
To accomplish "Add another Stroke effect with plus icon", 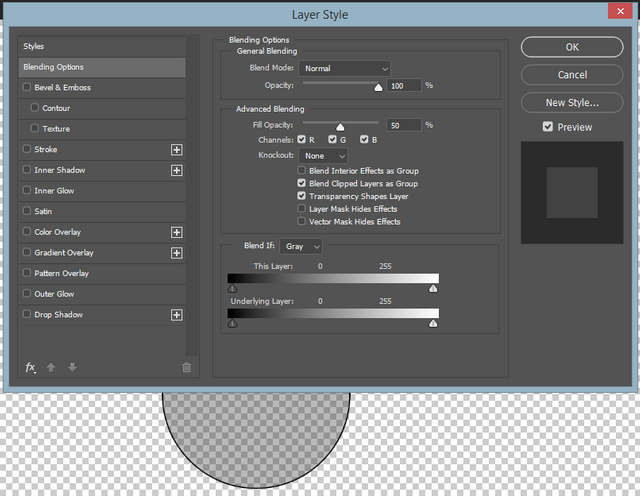I will [176, 150].
